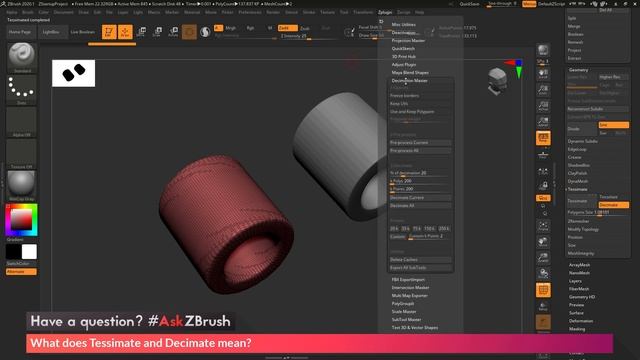Click the Gizmo 3D icon
The height and width of the screenshot is (360, 640).
tap(189, 32)
